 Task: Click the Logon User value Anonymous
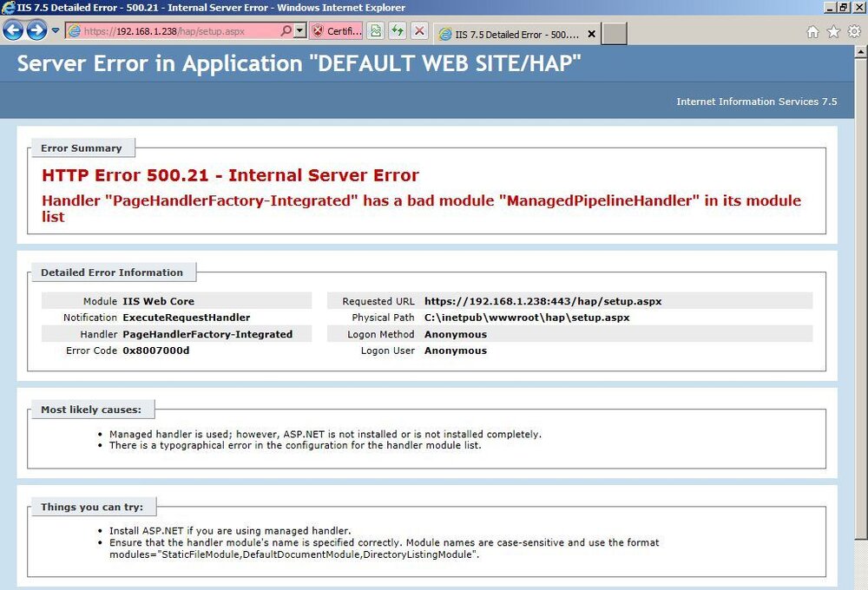pos(456,351)
